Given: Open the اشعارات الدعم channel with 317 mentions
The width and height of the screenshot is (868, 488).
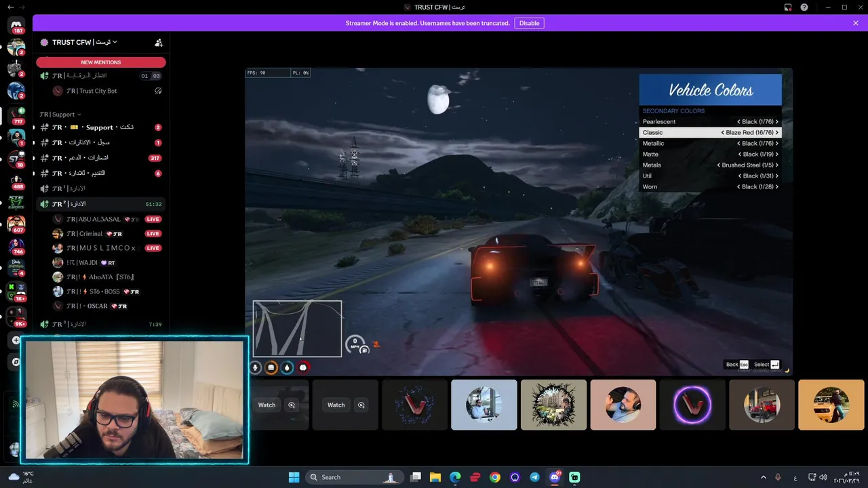Looking at the screenshot, I should click(x=101, y=158).
